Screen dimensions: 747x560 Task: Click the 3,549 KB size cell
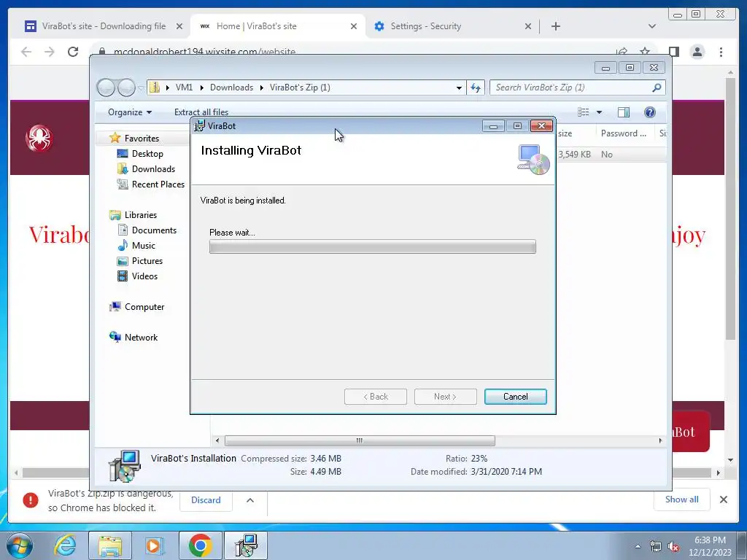pos(574,155)
